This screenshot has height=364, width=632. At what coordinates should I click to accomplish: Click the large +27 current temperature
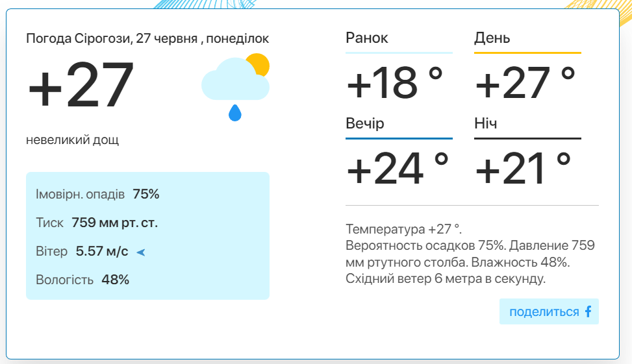click(x=80, y=84)
